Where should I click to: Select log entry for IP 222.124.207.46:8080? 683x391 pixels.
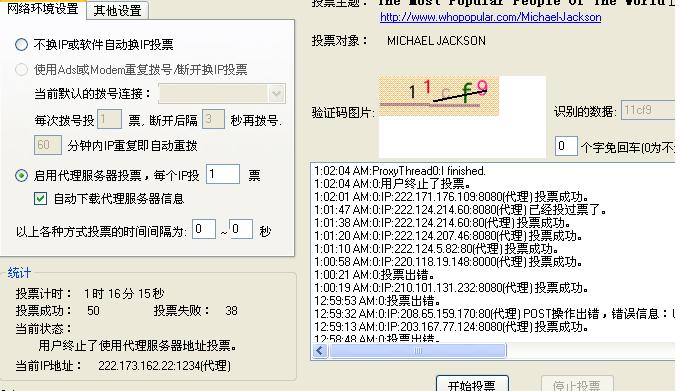point(448,236)
